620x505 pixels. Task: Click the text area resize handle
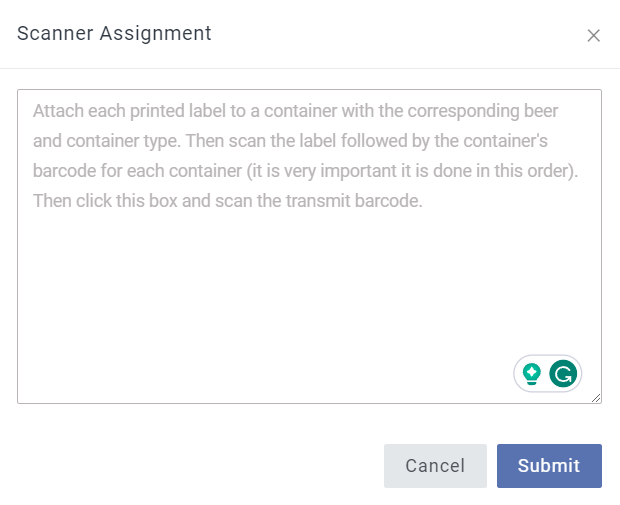point(596,398)
